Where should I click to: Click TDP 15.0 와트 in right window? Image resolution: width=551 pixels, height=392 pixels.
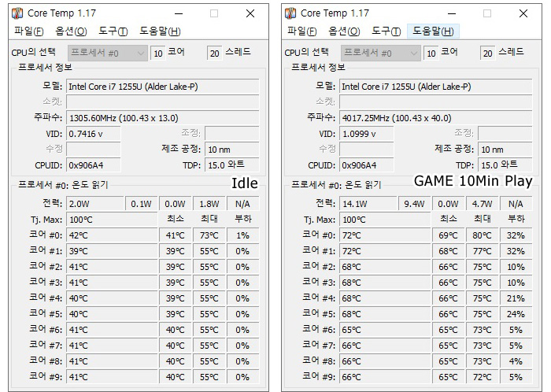click(x=505, y=165)
